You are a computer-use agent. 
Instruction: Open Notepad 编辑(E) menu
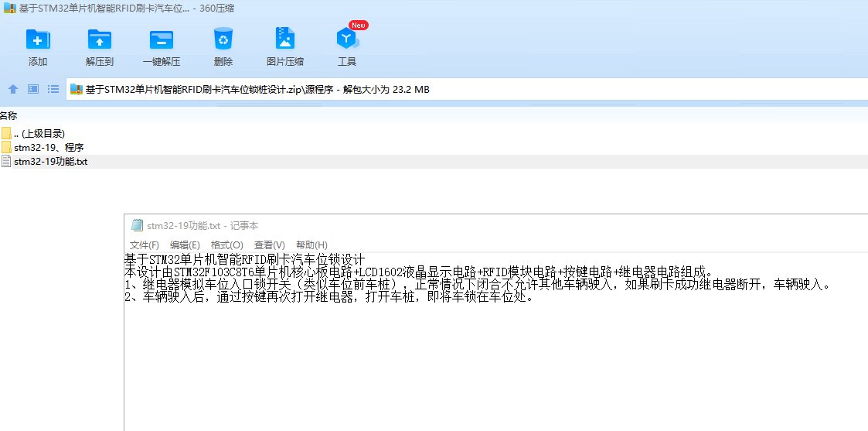pos(185,245)
